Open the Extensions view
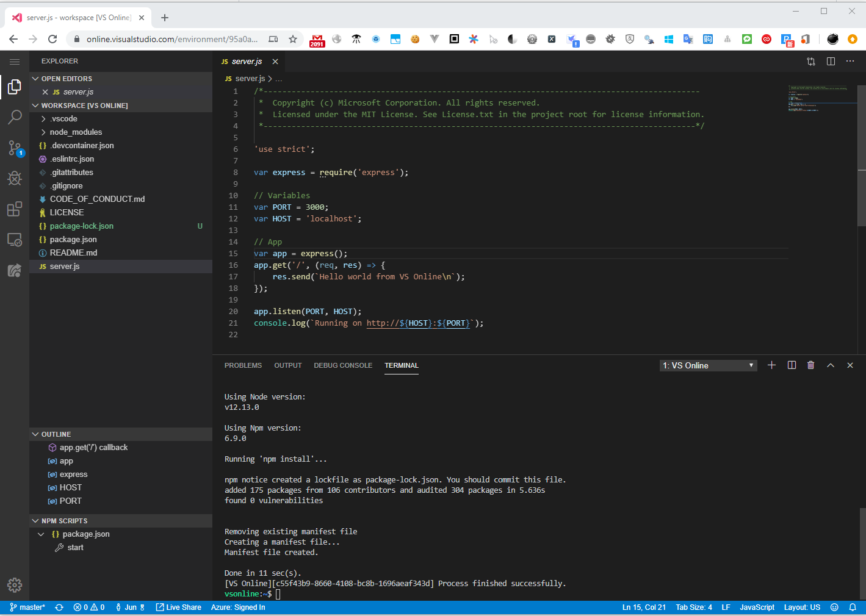 (x=15, y=209)
